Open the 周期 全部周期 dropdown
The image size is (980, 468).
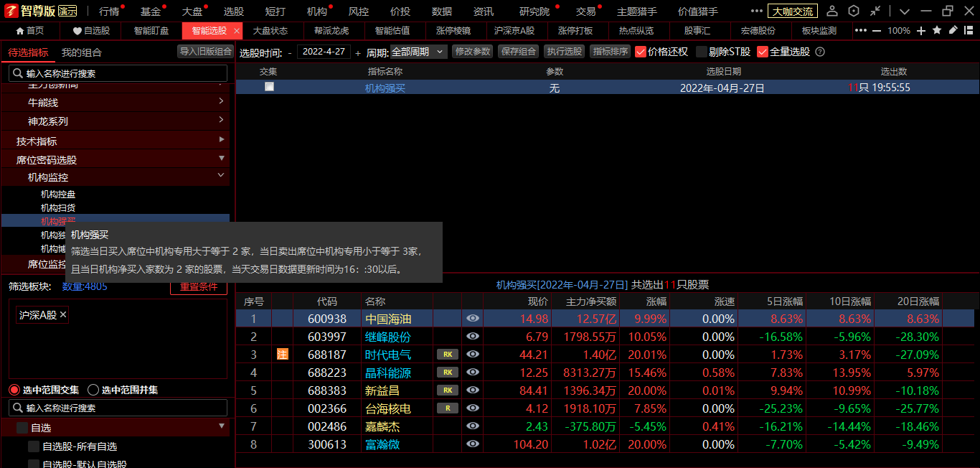418,52
